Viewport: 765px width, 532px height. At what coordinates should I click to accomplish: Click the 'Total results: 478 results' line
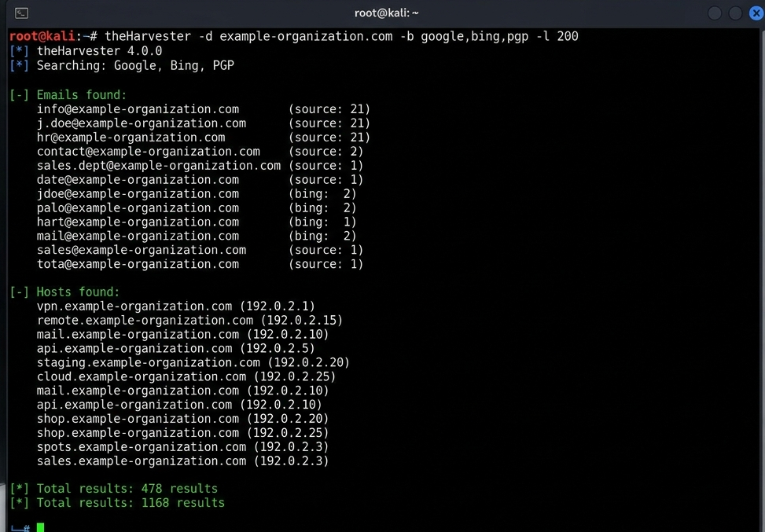click(x=127, y=489)
